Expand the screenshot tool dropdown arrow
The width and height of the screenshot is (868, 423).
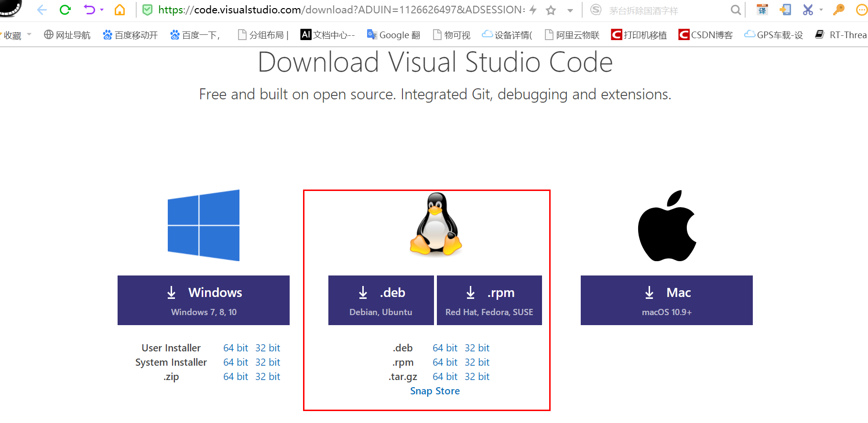point(821,10)
